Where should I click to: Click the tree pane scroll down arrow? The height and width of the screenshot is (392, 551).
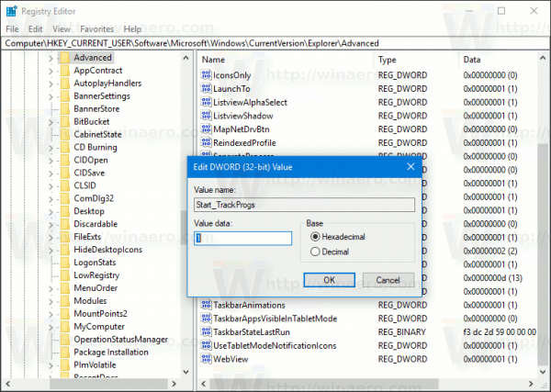click(x=186, y=372)
